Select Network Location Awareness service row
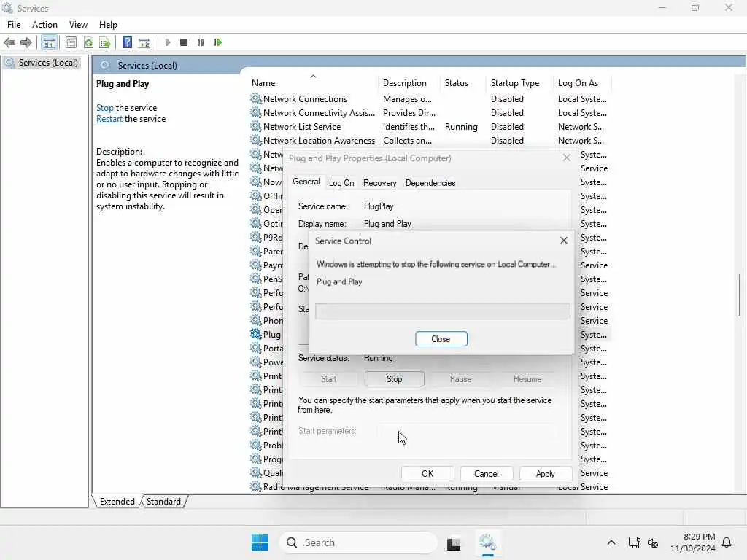Screen dimensions: 747x560 point(429,141)
